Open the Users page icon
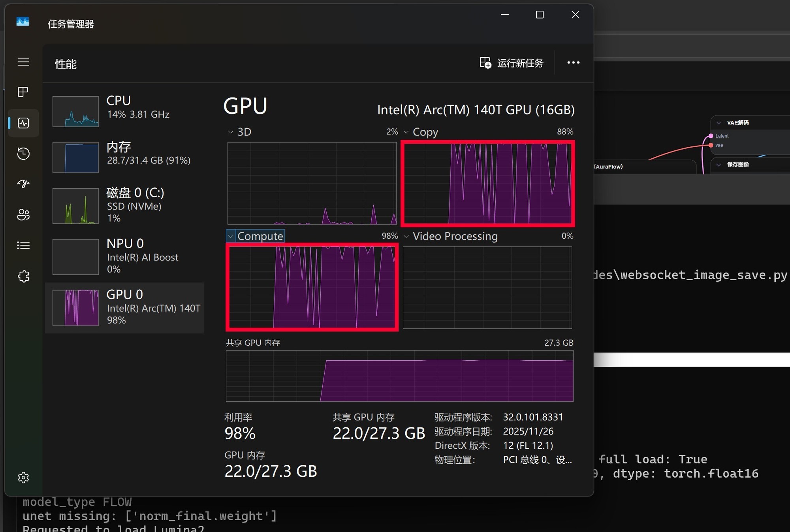The image size is (790, 532). coord(23,215)
